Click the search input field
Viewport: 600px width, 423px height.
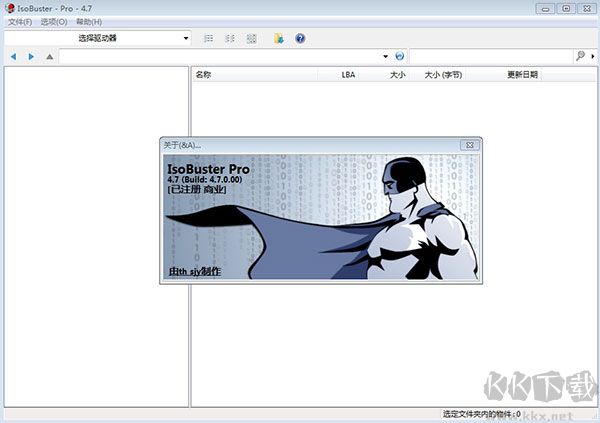coord(491,56)
